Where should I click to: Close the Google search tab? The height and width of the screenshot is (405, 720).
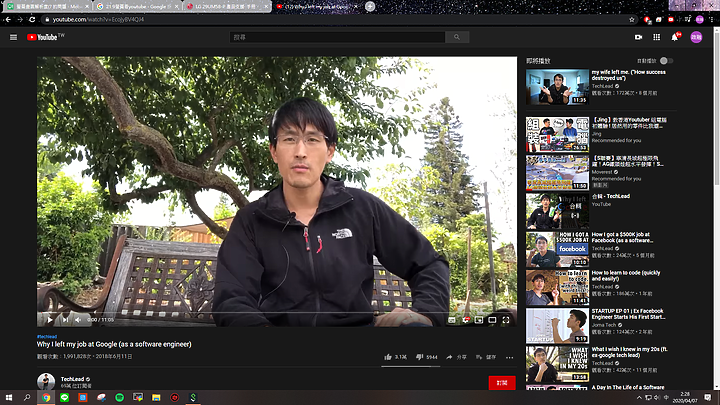[176, 6]
